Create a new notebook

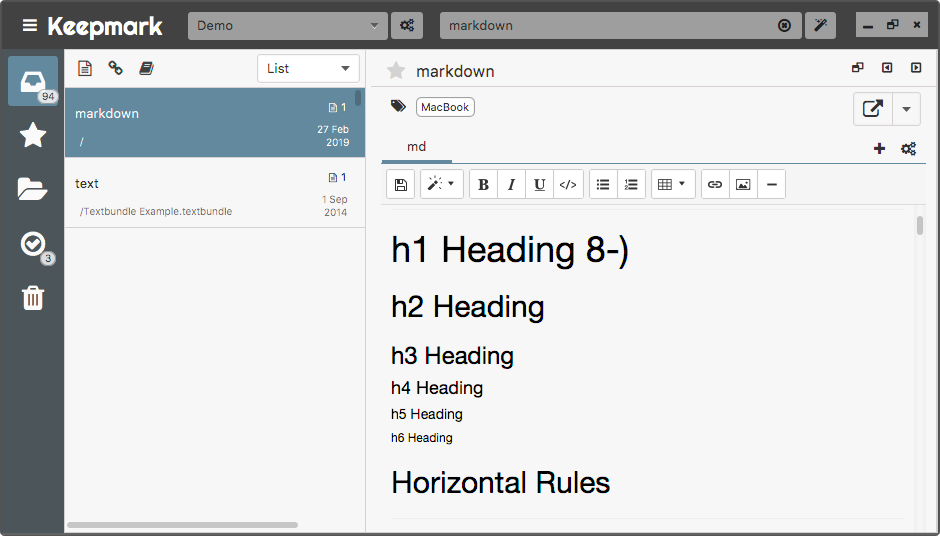(x=146, y=68)
